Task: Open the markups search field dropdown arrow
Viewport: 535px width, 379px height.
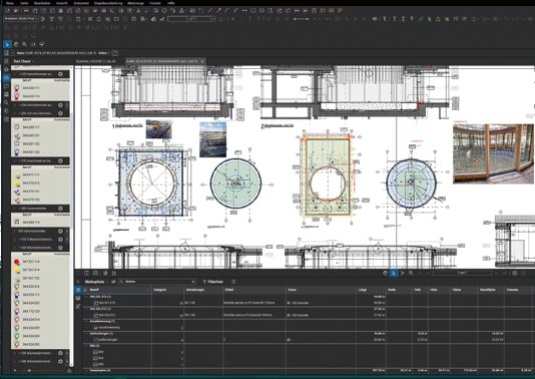Action: click(x=193, y=281)
